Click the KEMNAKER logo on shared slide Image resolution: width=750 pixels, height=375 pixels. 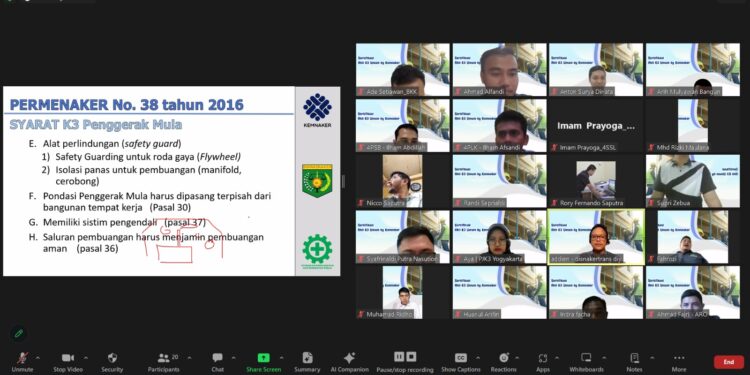[317, 110]
